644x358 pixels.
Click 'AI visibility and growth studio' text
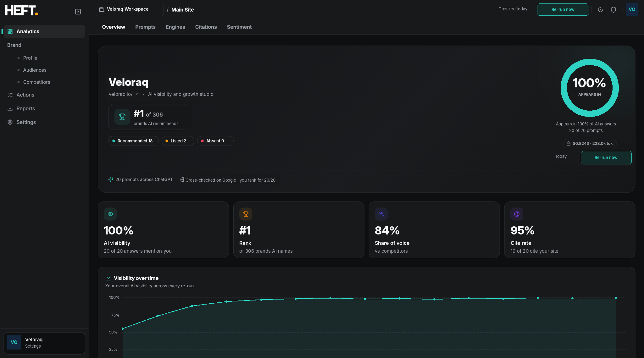[x=181, y=94]
